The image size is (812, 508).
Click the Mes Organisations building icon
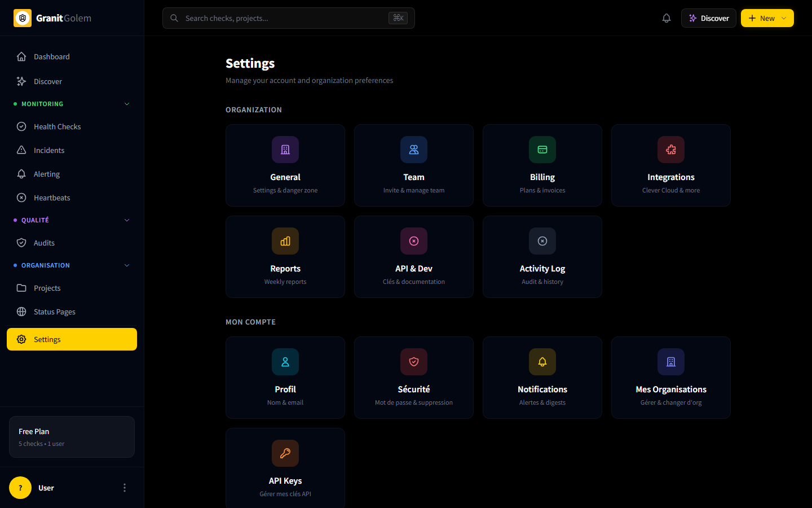coord(671,362)
